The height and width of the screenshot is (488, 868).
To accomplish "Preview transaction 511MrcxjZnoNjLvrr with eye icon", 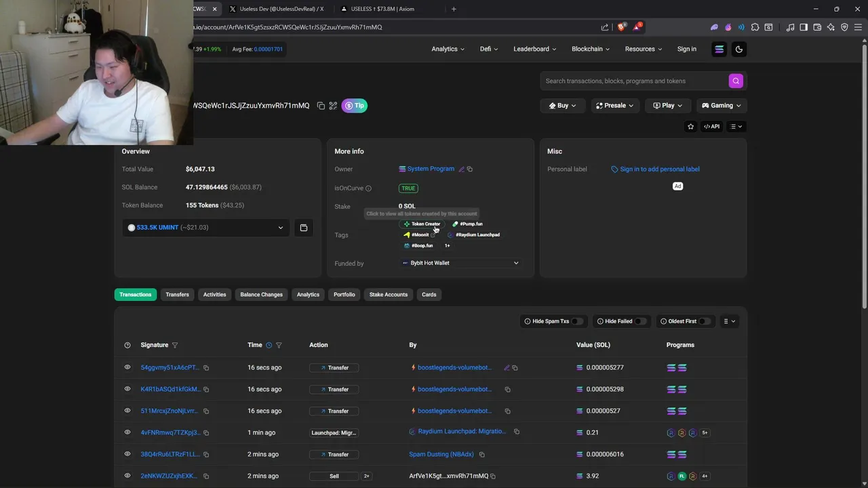I will coord(127,411).
